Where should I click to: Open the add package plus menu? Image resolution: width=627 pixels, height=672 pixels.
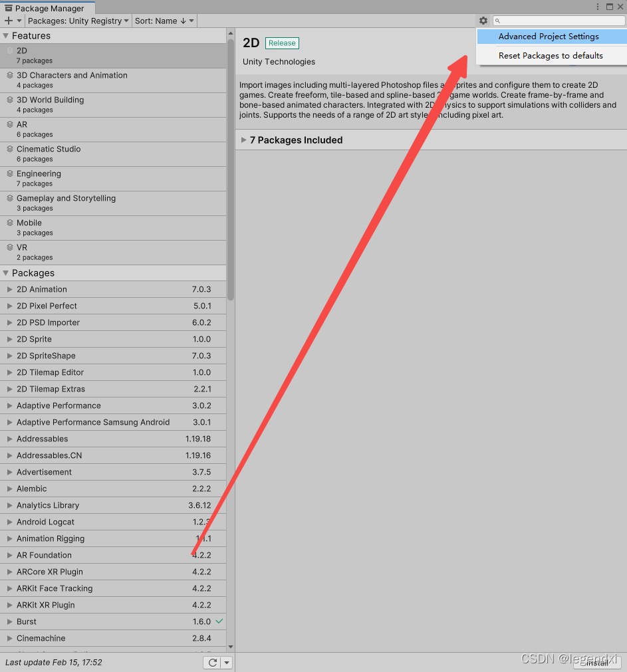pos(13,21)
